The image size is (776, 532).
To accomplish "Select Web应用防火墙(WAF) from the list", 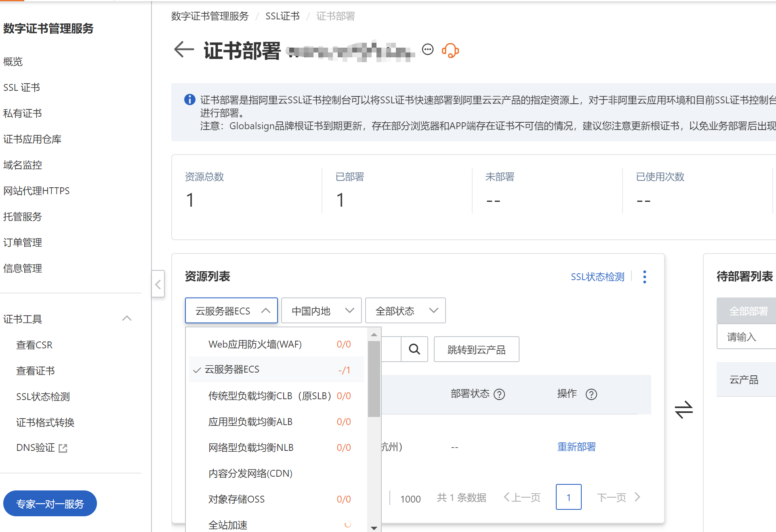I will tap(255, 344).
